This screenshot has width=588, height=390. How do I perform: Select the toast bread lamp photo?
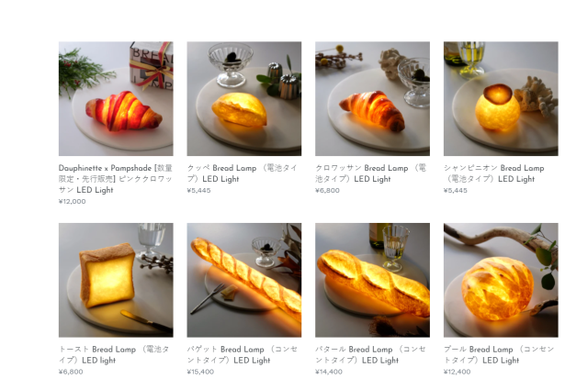(116, 280)
